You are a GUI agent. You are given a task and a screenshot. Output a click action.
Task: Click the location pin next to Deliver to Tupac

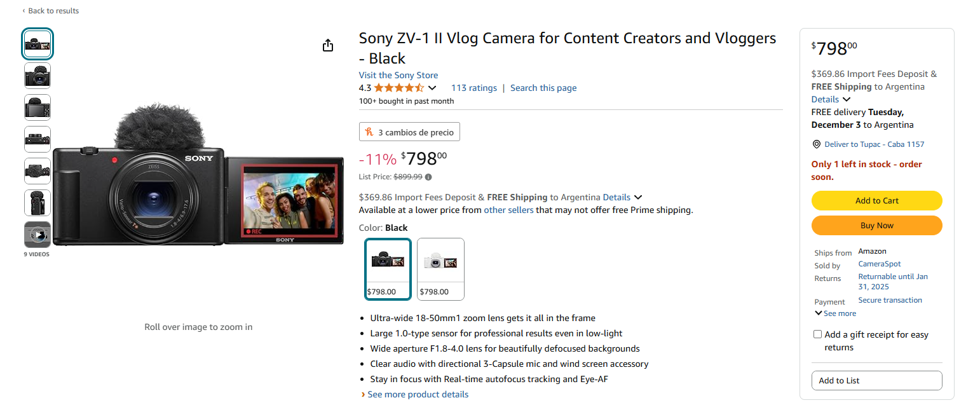(817, 144)
